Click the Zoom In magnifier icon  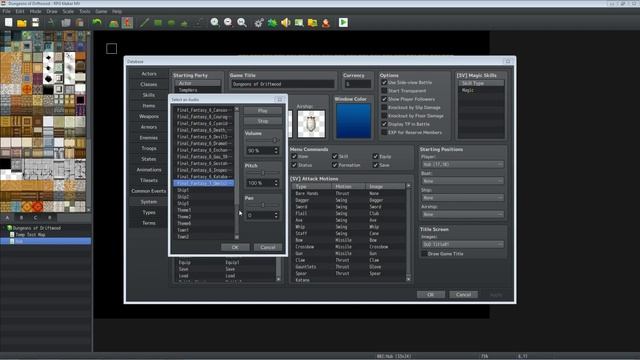coord(215,22)
